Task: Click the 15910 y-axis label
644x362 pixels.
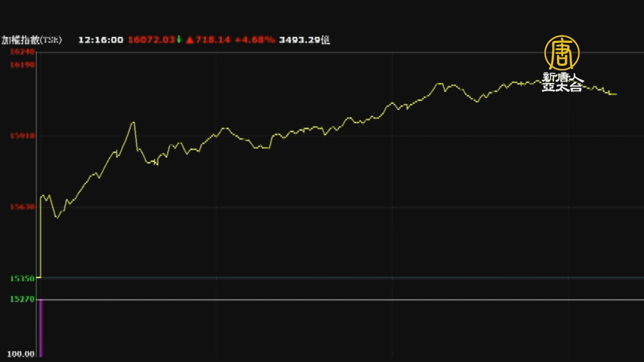Action: 22,136
